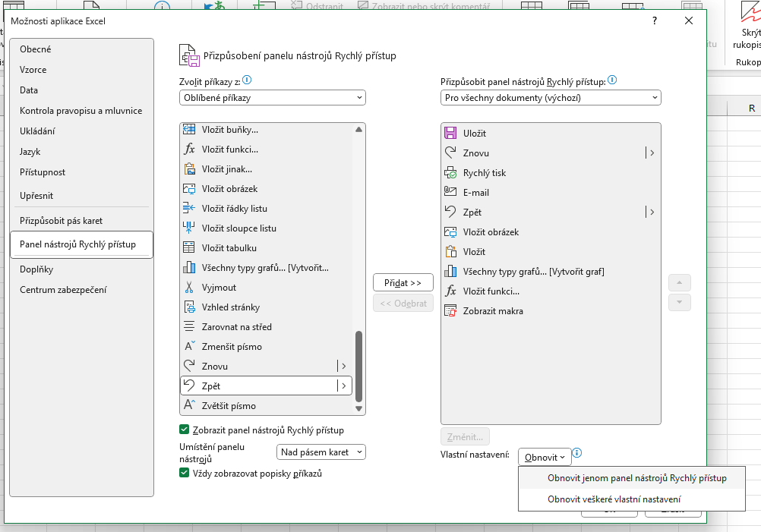The image size is (761, 532).
Task: Open the Nad pásem karet dropdown
Action: [x=321, y=452]
